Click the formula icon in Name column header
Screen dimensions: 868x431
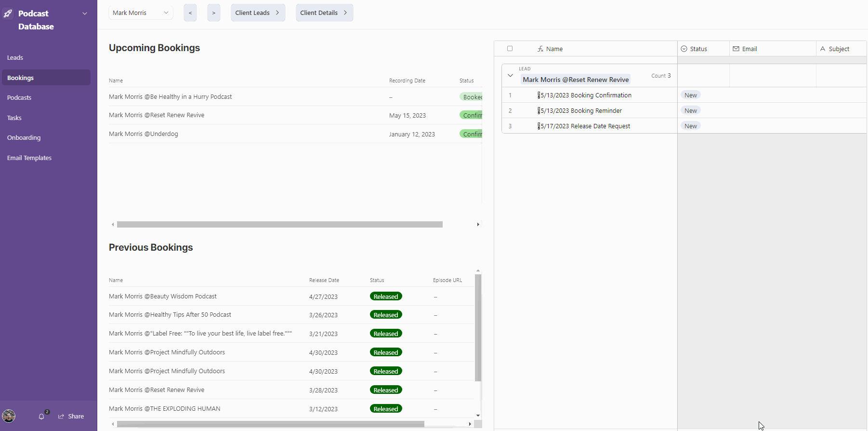pyautogui.click(x=540, y=49)
